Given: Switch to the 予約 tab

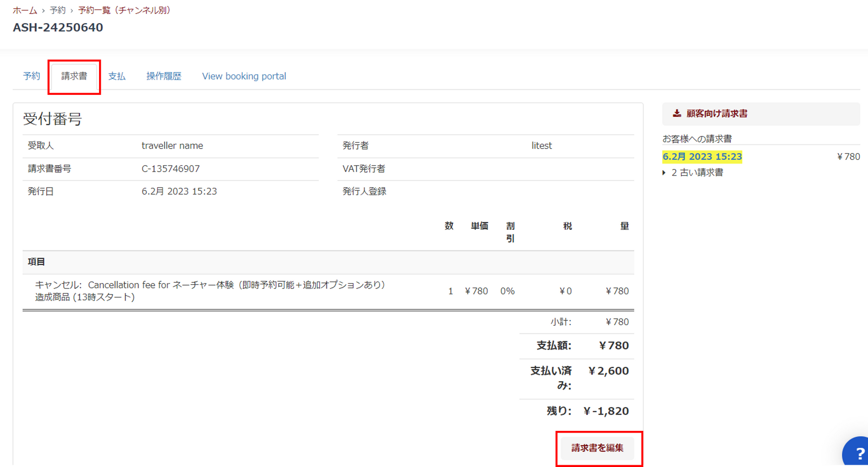Looking at the screenshot, I should [x=32, y=76].
